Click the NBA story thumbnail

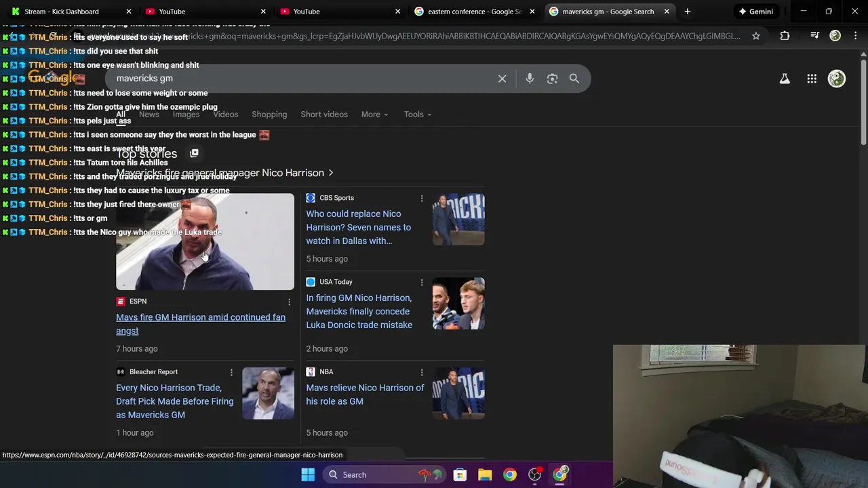tap(458, 394)
